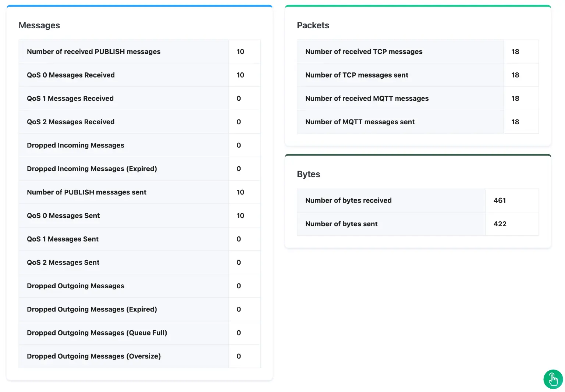Click the Number of TCP messages sent value 18
The height and width of the screenshot is (392, 565).
click(x=515, y=75)
